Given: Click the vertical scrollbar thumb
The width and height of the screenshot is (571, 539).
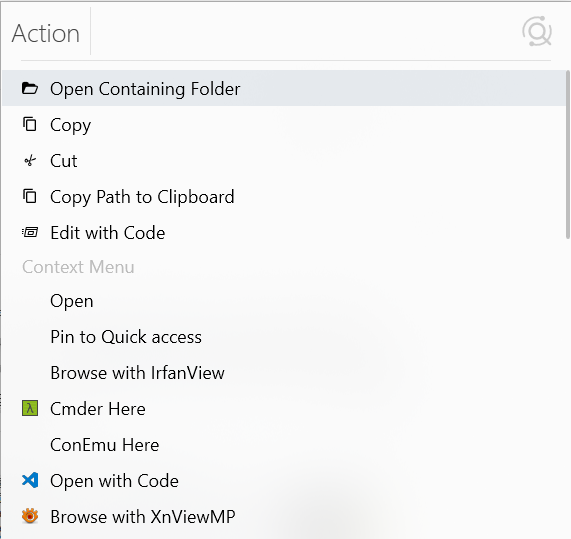Looking at the screenshot, I should [x=568, y=155].
